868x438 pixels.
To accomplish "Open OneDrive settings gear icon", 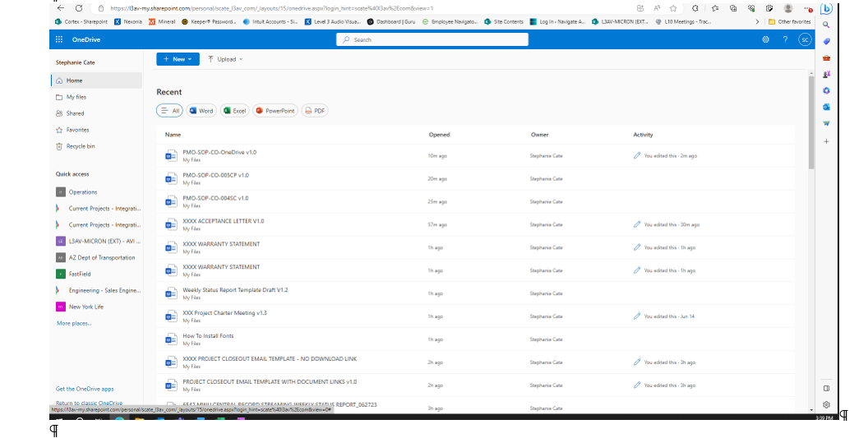I will pos(765,40).
